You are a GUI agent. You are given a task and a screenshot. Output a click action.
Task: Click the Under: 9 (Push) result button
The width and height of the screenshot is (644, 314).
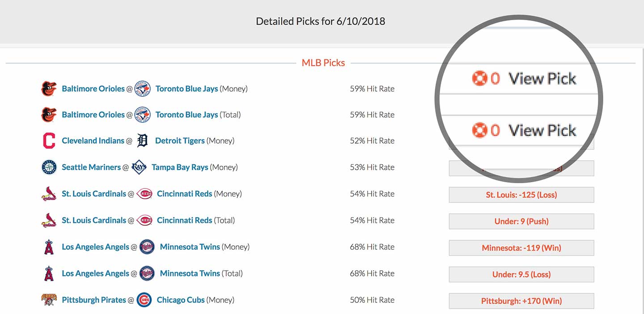pyautogui.click(x=521, y=221)
